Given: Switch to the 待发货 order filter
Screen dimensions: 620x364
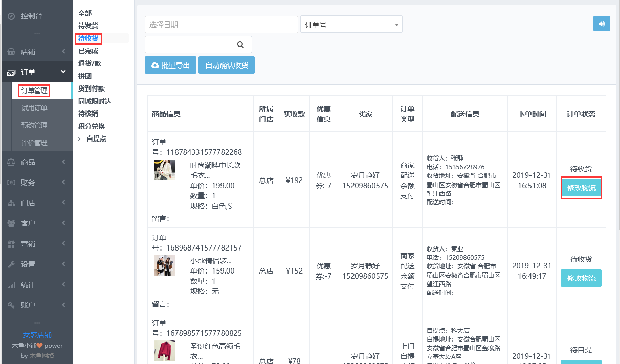Looking at the screenshot, I should point(88,26).
